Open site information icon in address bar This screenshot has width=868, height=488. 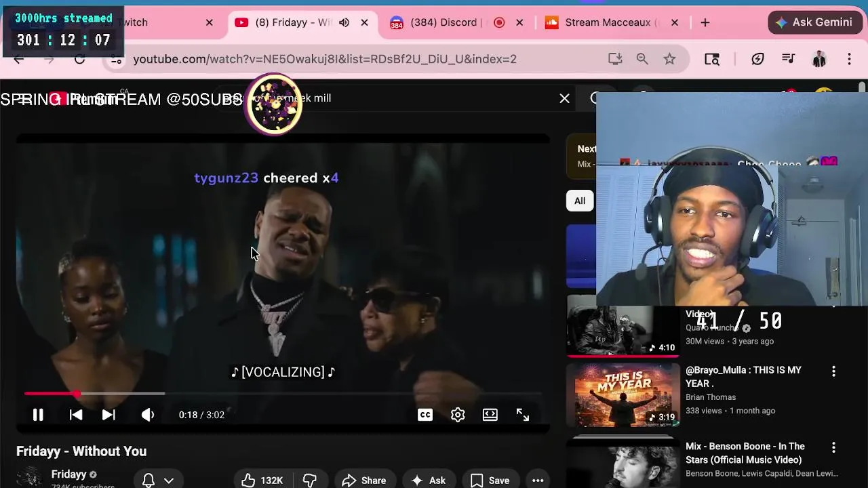(117, 60)
